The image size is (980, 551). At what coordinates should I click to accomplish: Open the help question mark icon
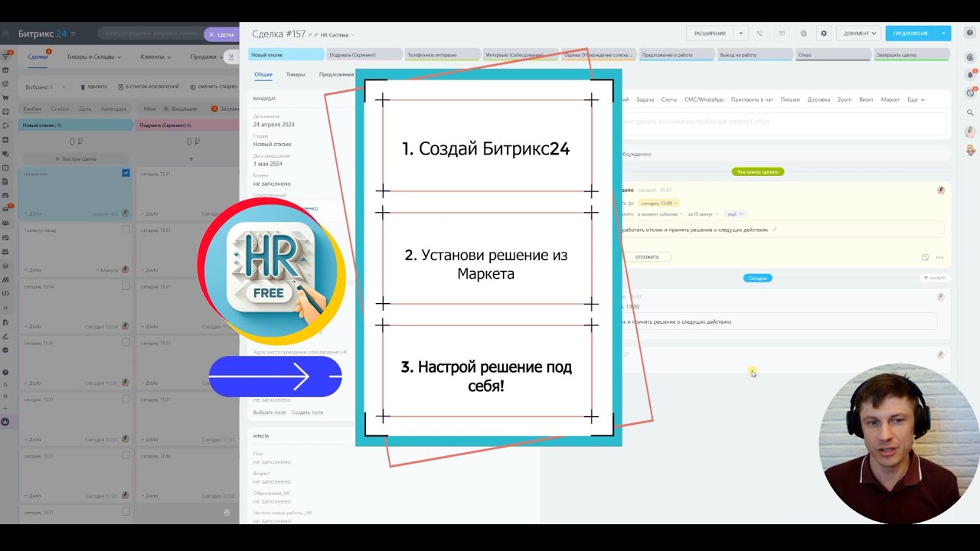point(969,33)
